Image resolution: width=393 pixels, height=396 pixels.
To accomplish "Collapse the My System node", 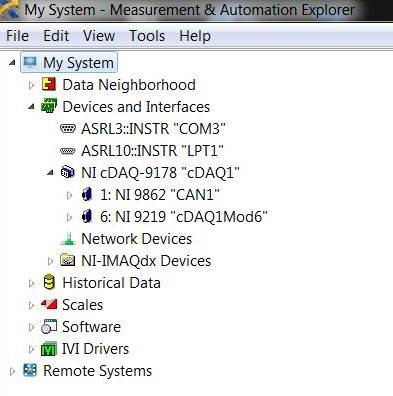I will point(12,62).
